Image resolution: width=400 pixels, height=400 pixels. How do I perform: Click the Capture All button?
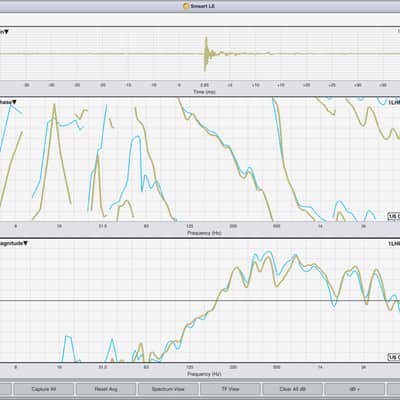click(44, 389)
